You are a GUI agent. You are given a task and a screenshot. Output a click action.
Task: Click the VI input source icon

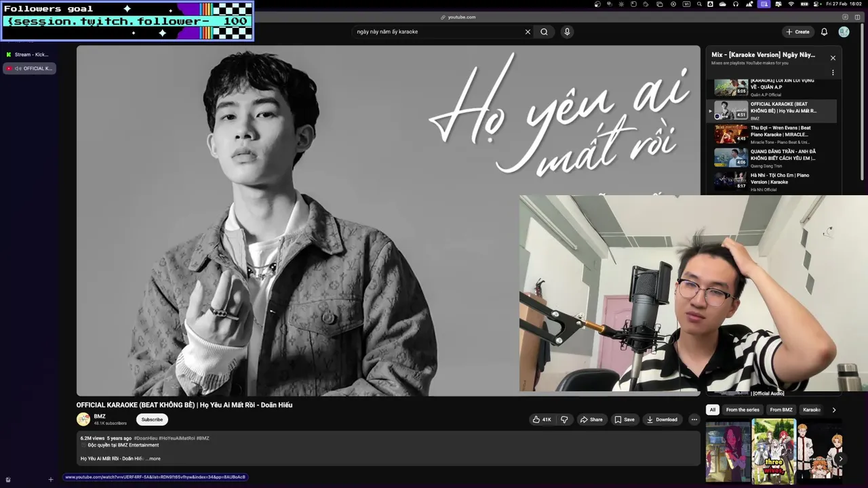pos(686,4)
